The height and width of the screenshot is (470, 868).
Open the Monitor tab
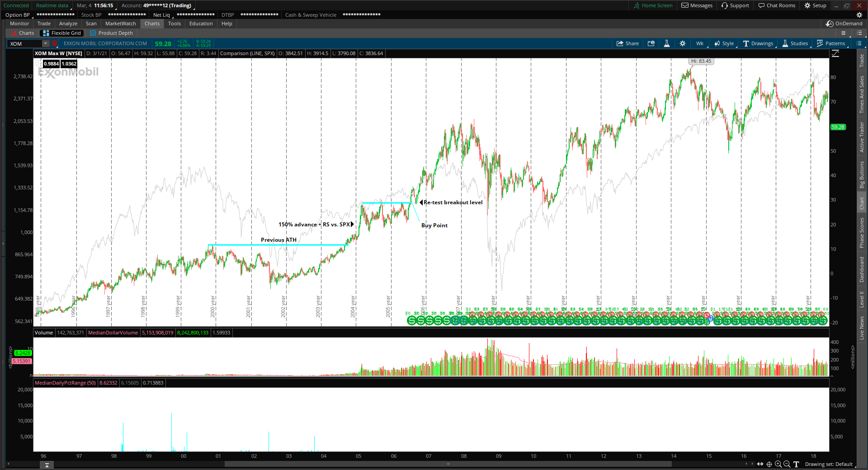tap(19, 23)
